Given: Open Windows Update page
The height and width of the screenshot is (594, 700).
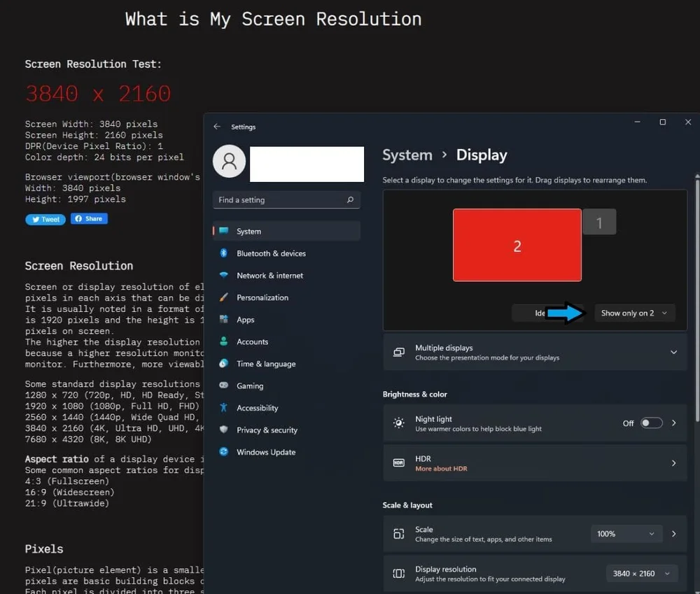Looking at the screenshot, I should (286, 452).
